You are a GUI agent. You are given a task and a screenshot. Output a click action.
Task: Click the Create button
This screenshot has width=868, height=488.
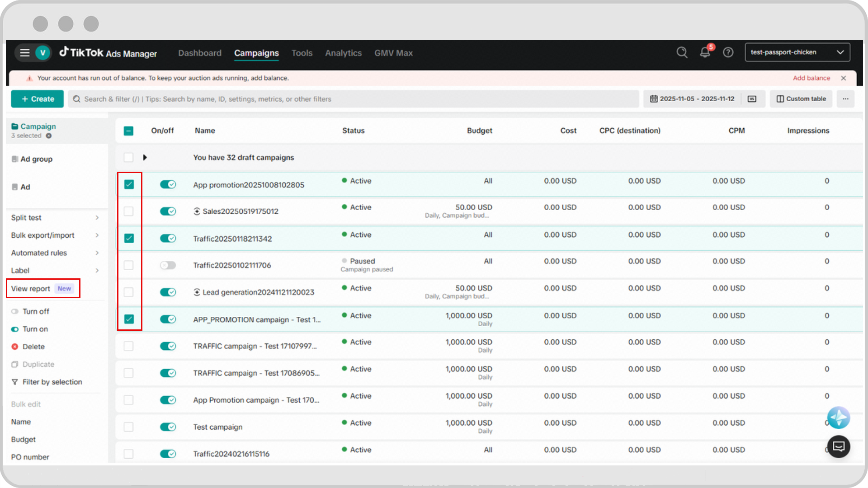coord(38,99)
